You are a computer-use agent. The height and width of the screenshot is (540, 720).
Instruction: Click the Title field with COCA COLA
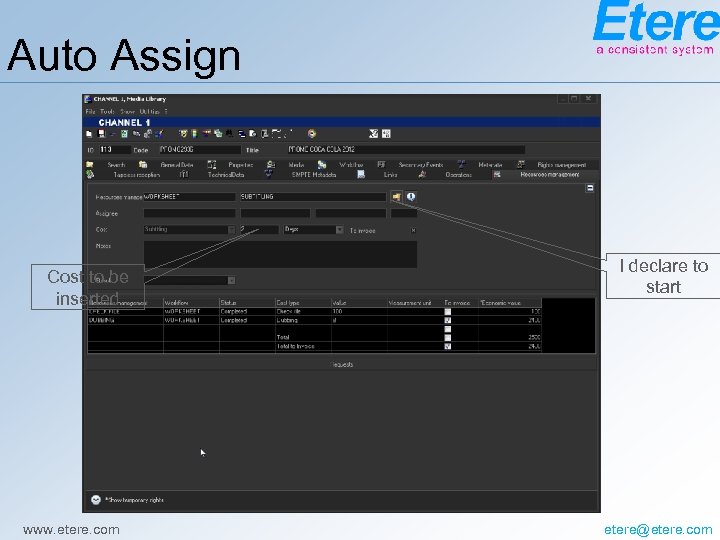[x=406, y=150]
